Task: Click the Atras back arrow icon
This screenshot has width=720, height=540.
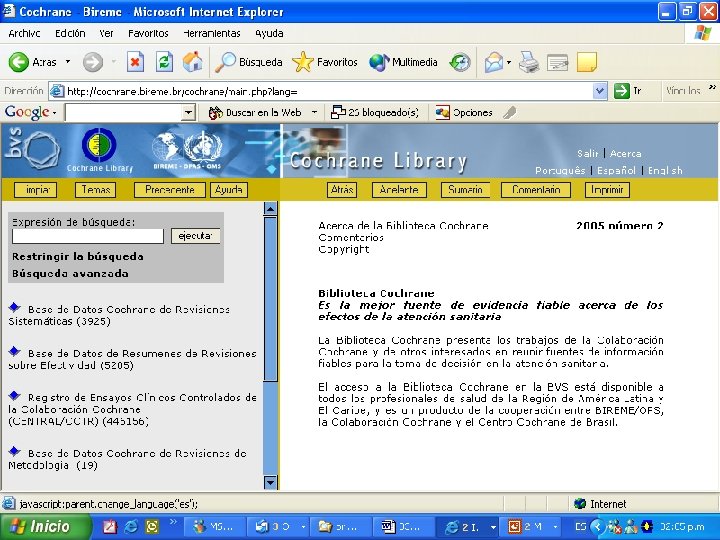Action: (x=19, y=62)
